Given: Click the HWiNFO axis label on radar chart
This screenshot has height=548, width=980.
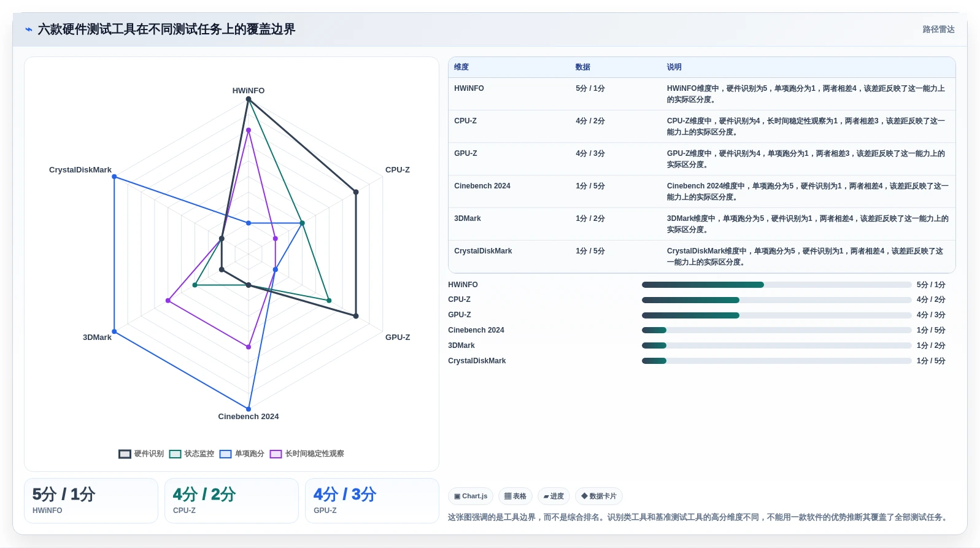Looking at the screenshot, I should point(249,91).
